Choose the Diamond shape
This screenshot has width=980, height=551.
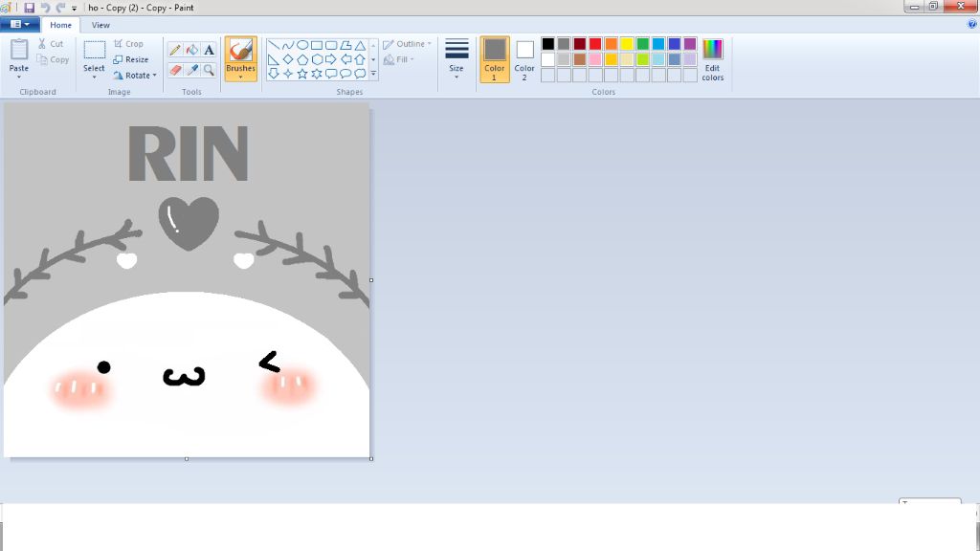click(287, 59)
